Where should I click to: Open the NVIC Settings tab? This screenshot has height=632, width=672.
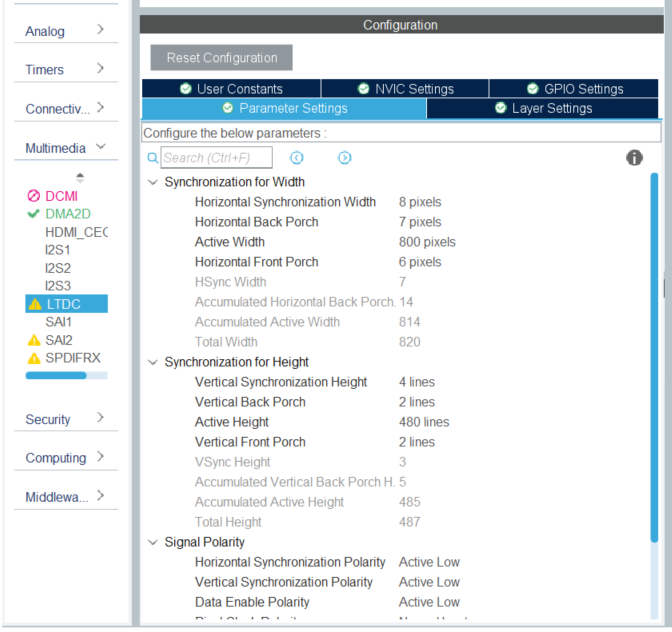tap(405, 89)
